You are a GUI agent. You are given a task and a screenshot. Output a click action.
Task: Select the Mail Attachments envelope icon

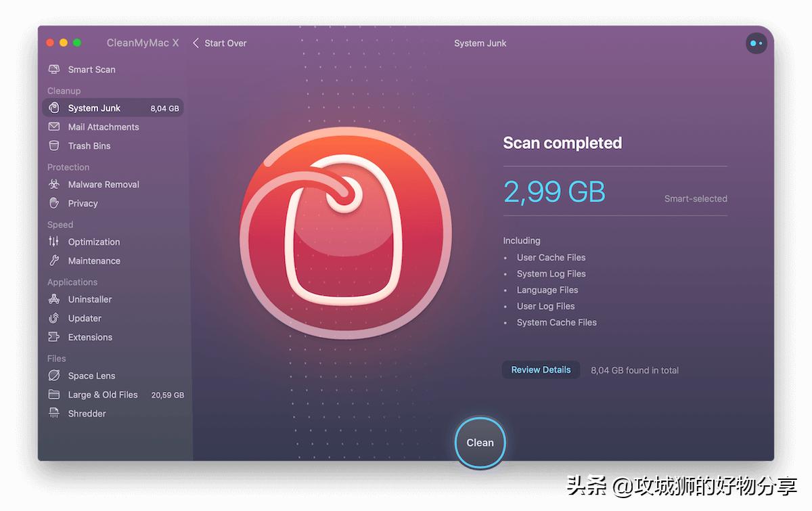click(x=54, y=127)
